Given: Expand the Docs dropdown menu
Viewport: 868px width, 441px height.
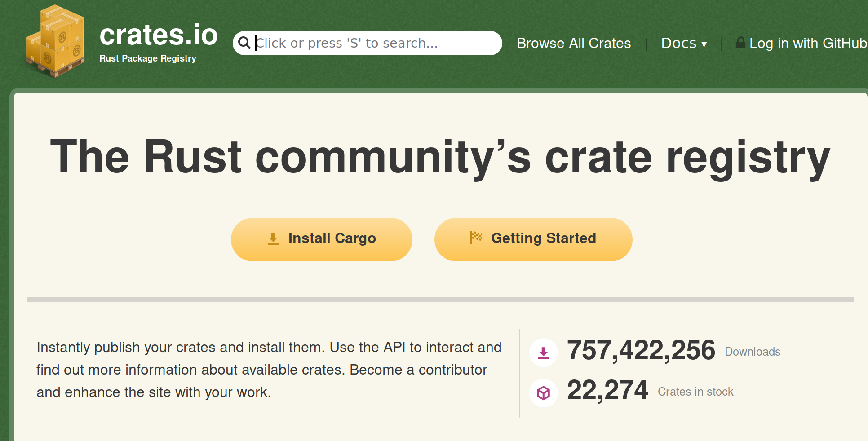Looking at the screenshot, I should coord(684,43).
